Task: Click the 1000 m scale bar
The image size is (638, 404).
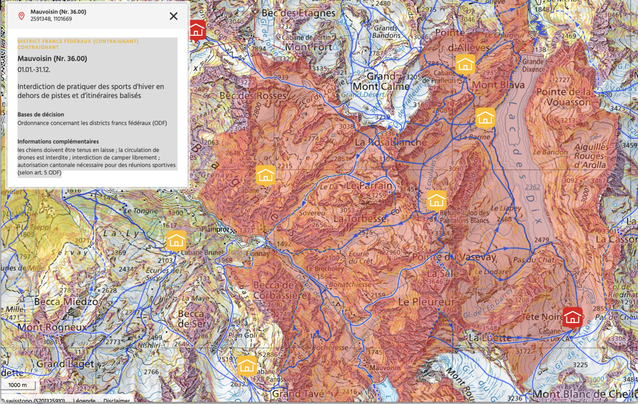Action: [x=18, y=385]
